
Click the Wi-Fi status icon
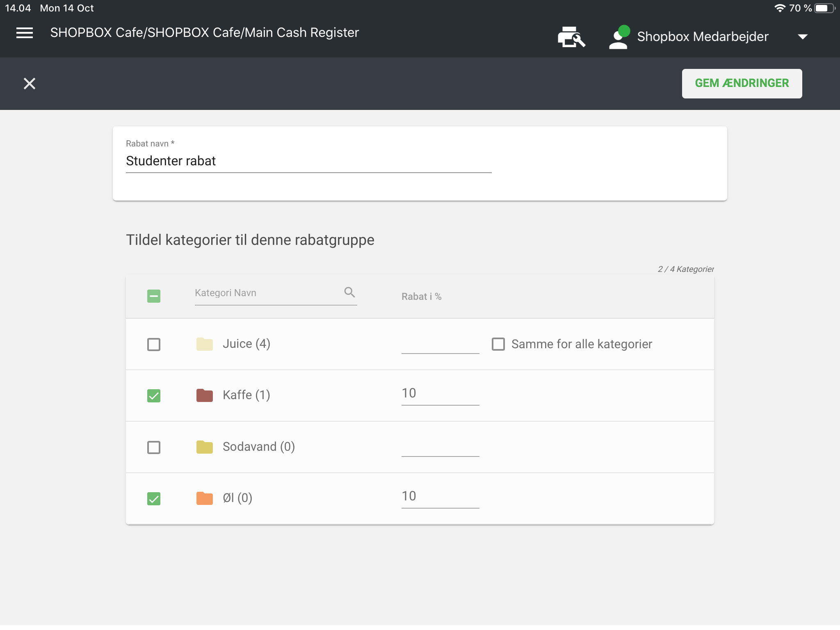click(780, 8)
